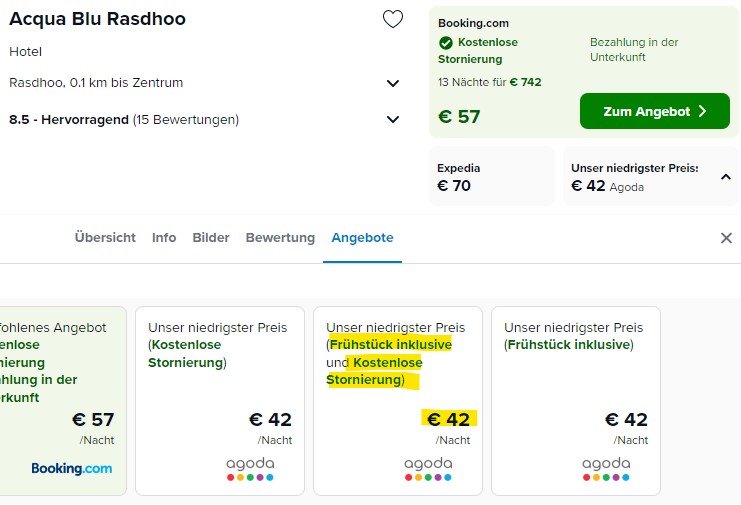Open the Expedia € 70 offer
This screenshot has width=741, height=505.
coord(491,176)
